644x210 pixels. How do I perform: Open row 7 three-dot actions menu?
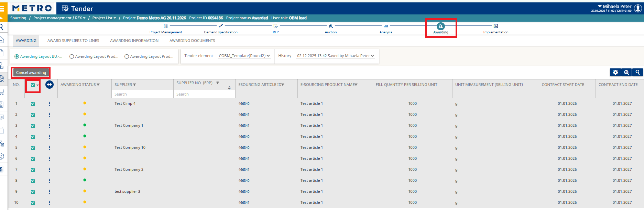(50, 169)
